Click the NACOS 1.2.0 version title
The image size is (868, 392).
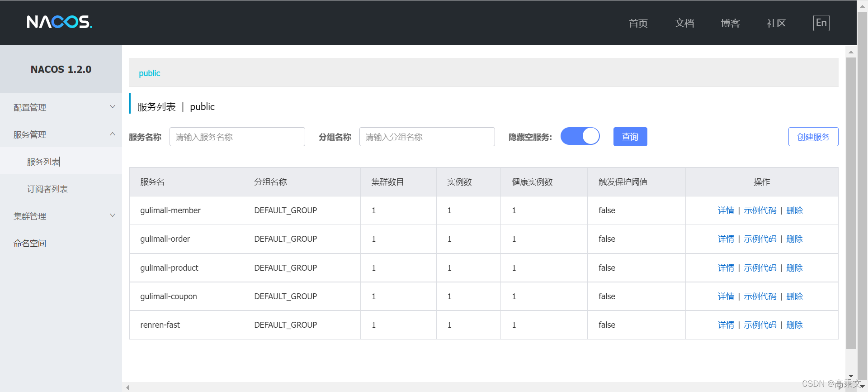click(x=61, y=69)
